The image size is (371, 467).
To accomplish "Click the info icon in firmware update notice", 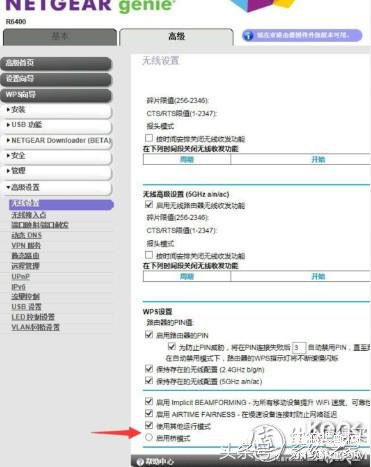I will 249,36.
